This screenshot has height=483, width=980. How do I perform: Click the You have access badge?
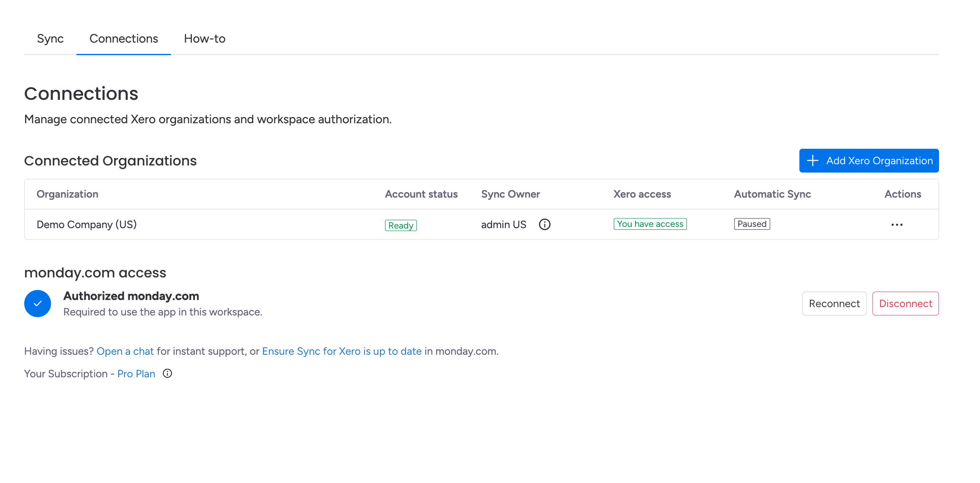(x=650, y=224)
